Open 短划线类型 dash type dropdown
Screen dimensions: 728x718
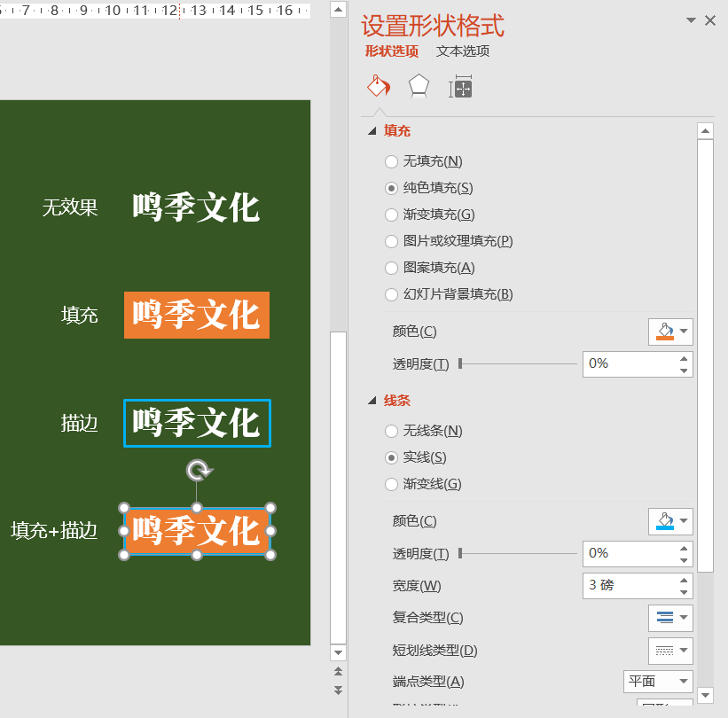click(x=670, y=651)
